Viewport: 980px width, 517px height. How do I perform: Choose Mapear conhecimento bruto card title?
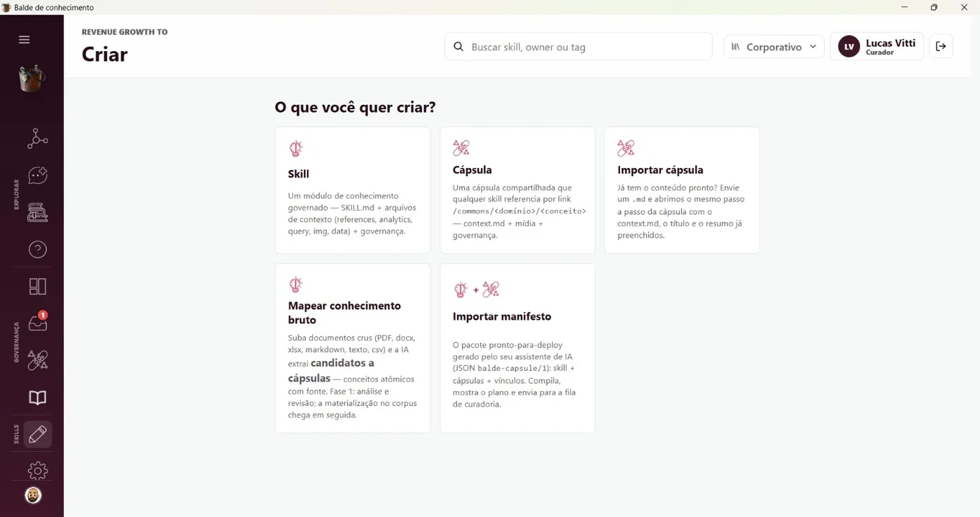tap(344, 313)
